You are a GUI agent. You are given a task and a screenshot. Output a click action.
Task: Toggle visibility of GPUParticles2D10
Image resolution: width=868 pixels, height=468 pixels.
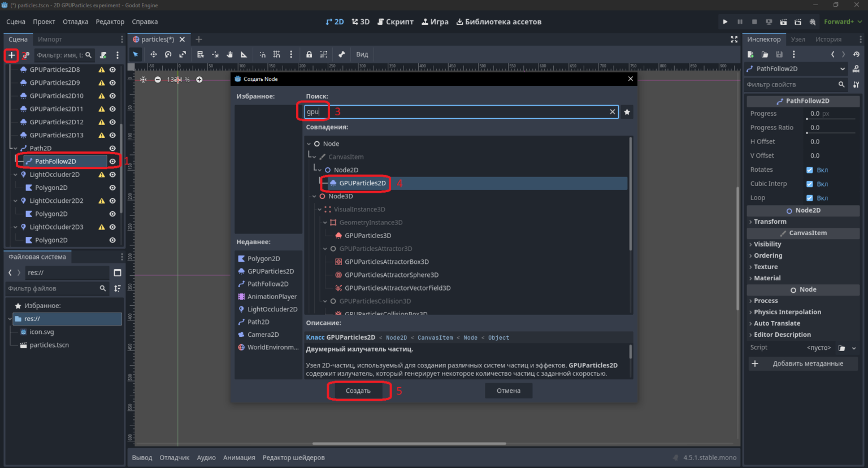pyautogui.click(x=112, y=96)
